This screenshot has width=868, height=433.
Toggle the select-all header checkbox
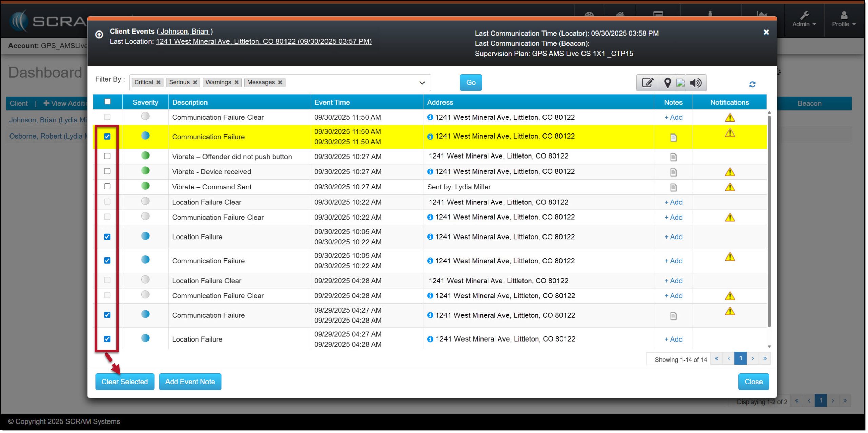(107, 101)
